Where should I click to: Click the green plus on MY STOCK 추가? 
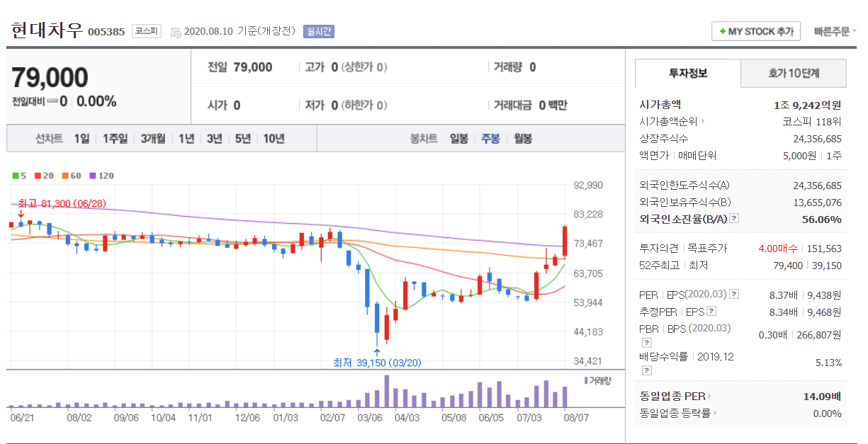(x=722, y=32)
